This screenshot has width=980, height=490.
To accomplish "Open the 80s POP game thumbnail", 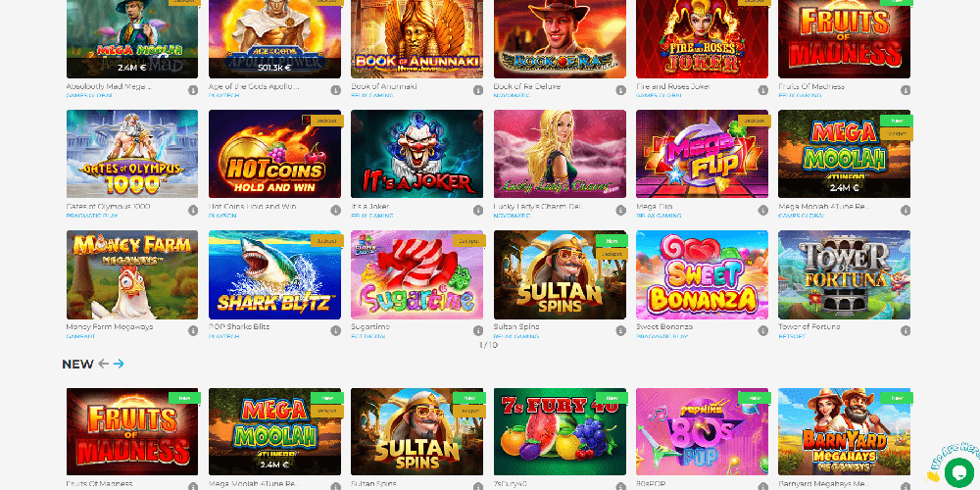I will (702, 432).
